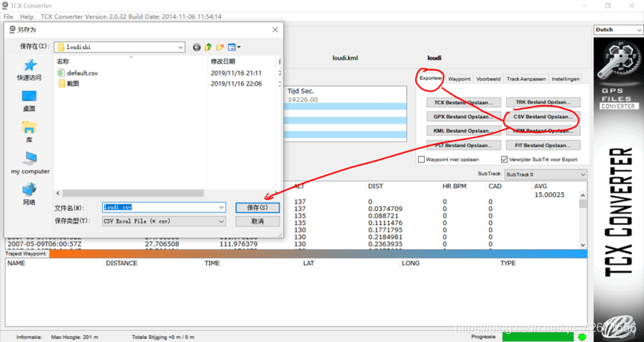Click CSV Bestand Opslaan button
The image size is (644, 342).
[x=543, y=116]
